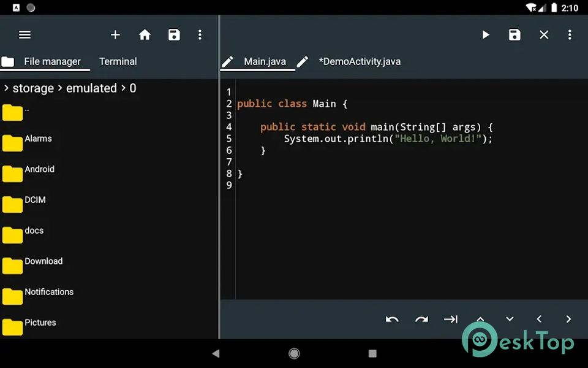
Task: Save the file using editor toolbar disk icon
Action: point(514,35)
